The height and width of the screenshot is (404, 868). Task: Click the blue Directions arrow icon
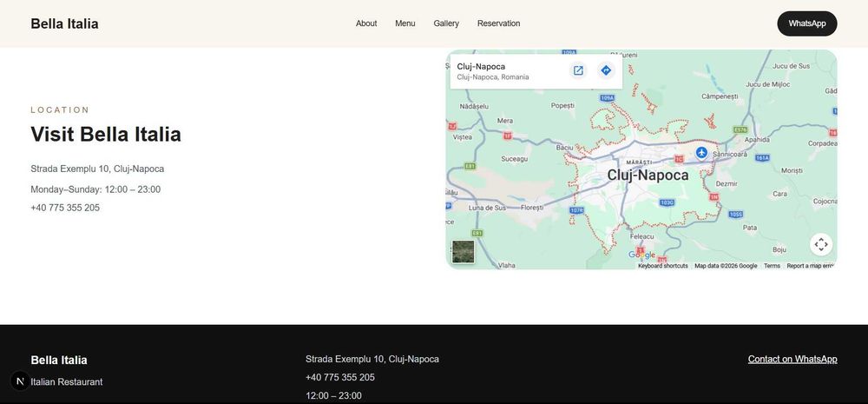point(606,70)
